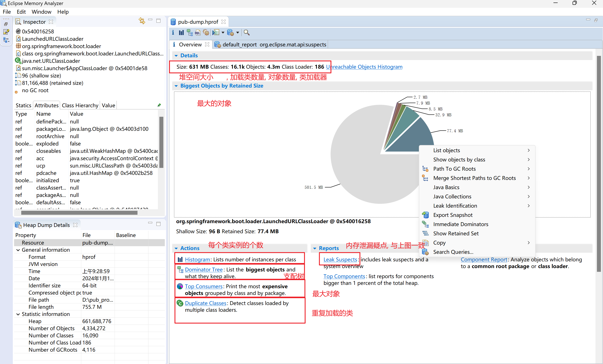
Task: Open the Dominator Tree toolbar icon
Action: coord(190,33)
